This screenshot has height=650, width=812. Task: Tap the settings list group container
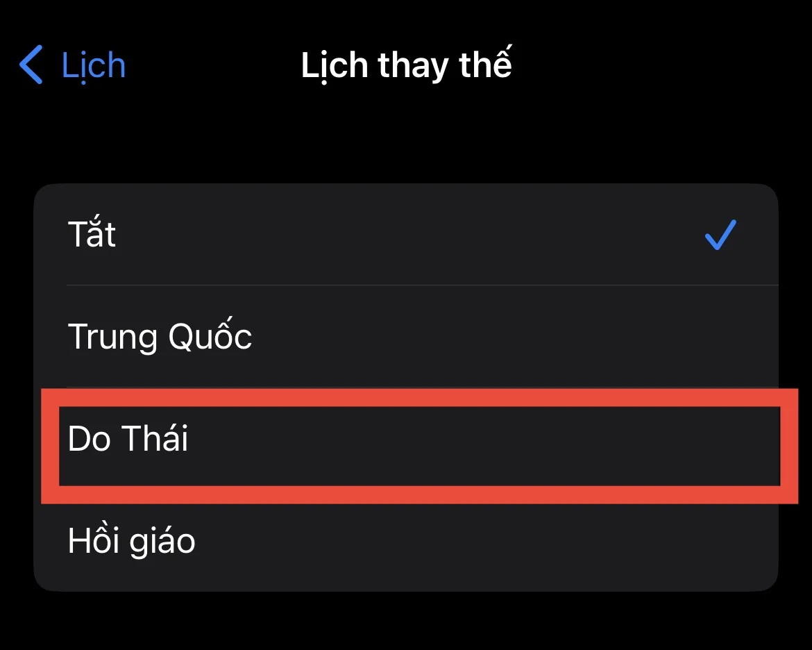coord(406,385)
